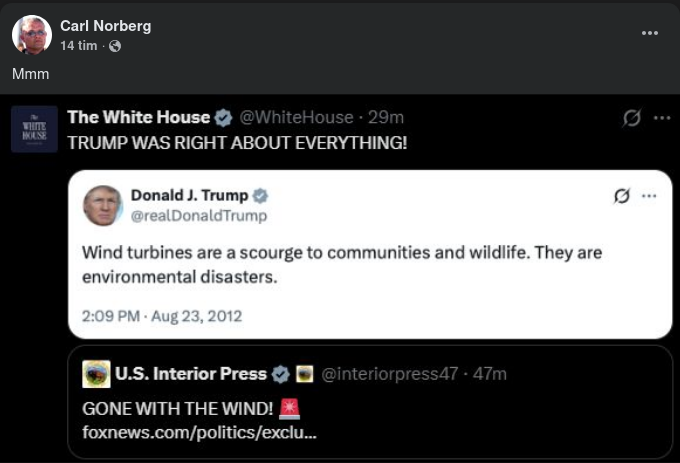Click The White House verified badge
Screen dimensions: 680x463
224,117
